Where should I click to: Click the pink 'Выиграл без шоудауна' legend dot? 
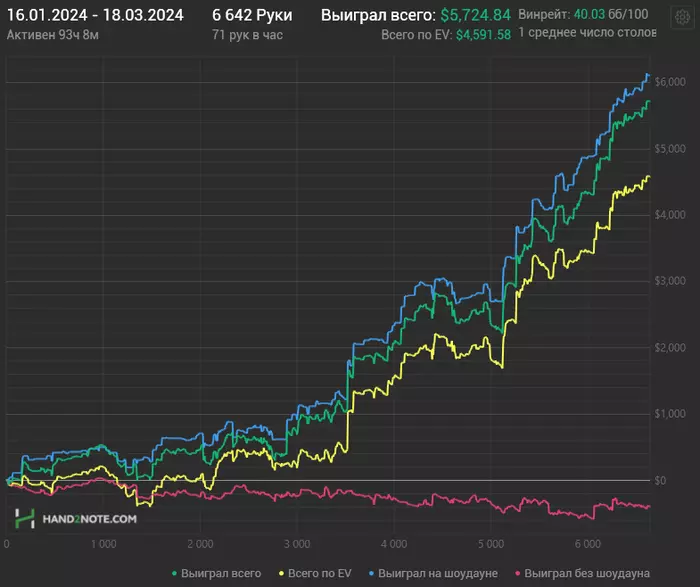click(518, 574)
